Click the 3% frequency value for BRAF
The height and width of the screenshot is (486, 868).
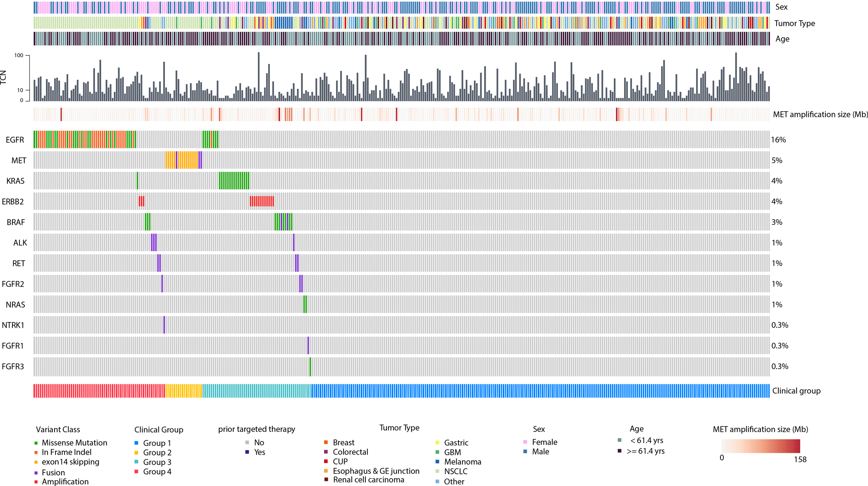pyautogui.click(x=777, y=222)
